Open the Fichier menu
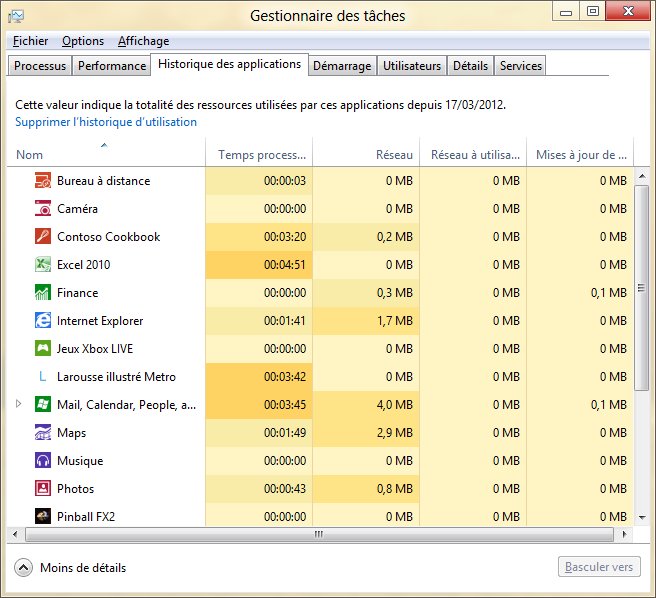656x598 pixels. (31, 41)
